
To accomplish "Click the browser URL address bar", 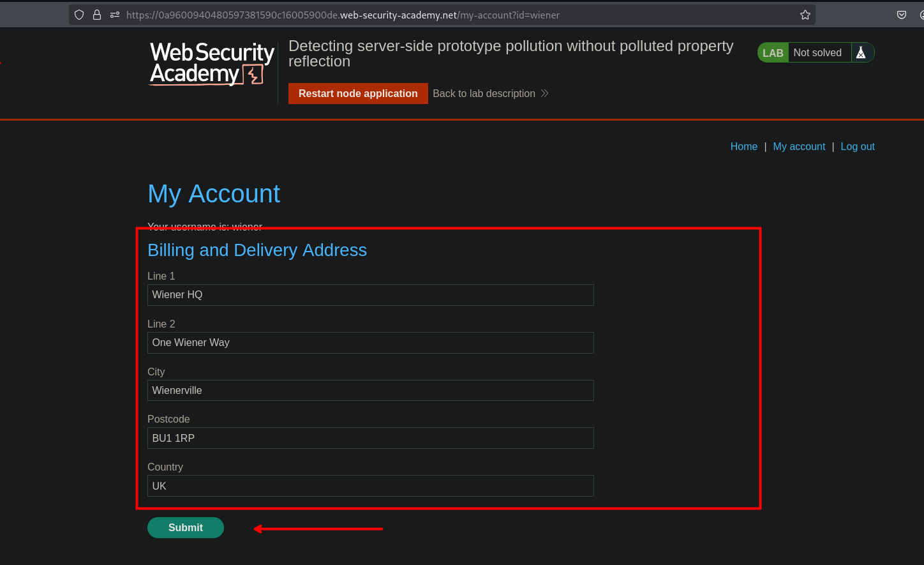I will 447,15.
